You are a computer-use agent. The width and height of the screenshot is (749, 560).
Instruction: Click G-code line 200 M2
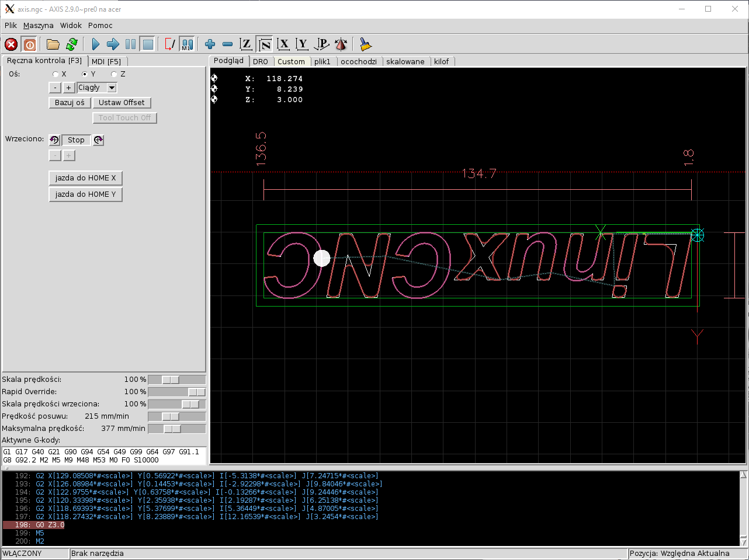(40, 541)
